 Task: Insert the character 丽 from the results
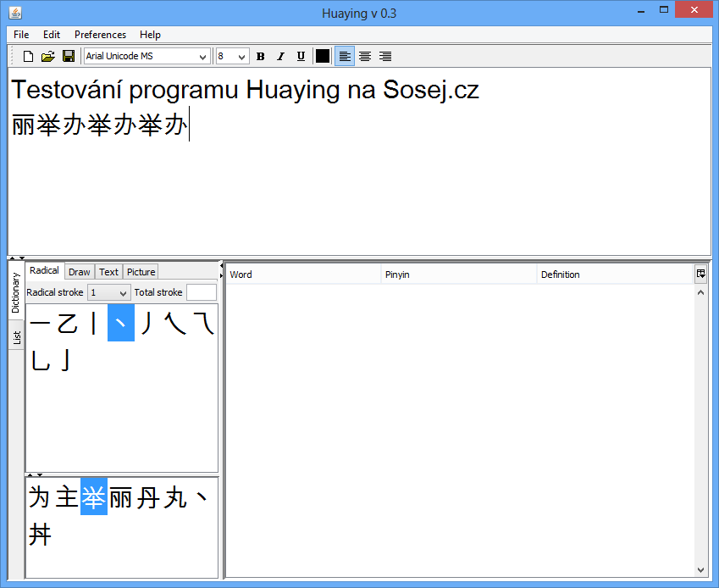(x=120, y=497)
